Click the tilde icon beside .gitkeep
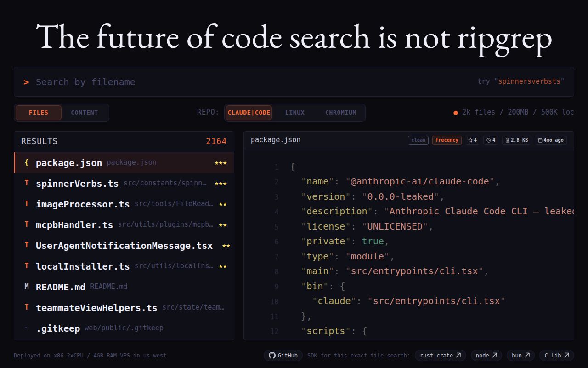Screen dimensions: 588x368 pos(27,328)
